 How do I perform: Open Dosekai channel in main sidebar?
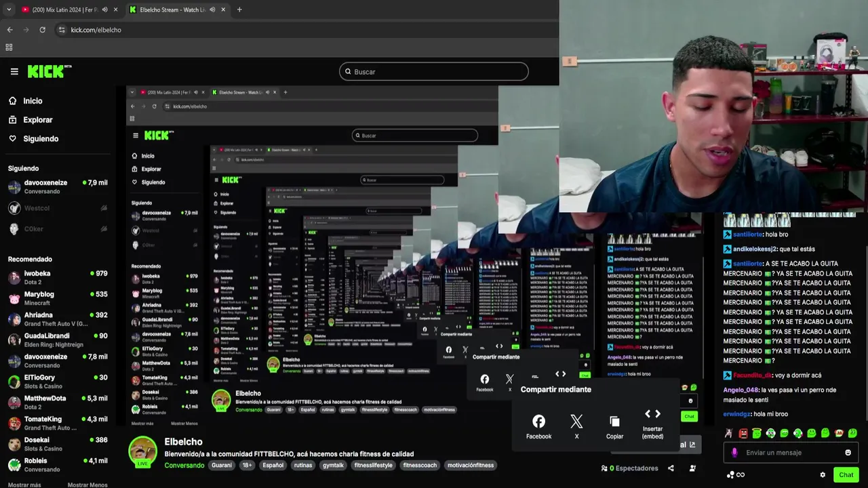(x=58, y=444)
